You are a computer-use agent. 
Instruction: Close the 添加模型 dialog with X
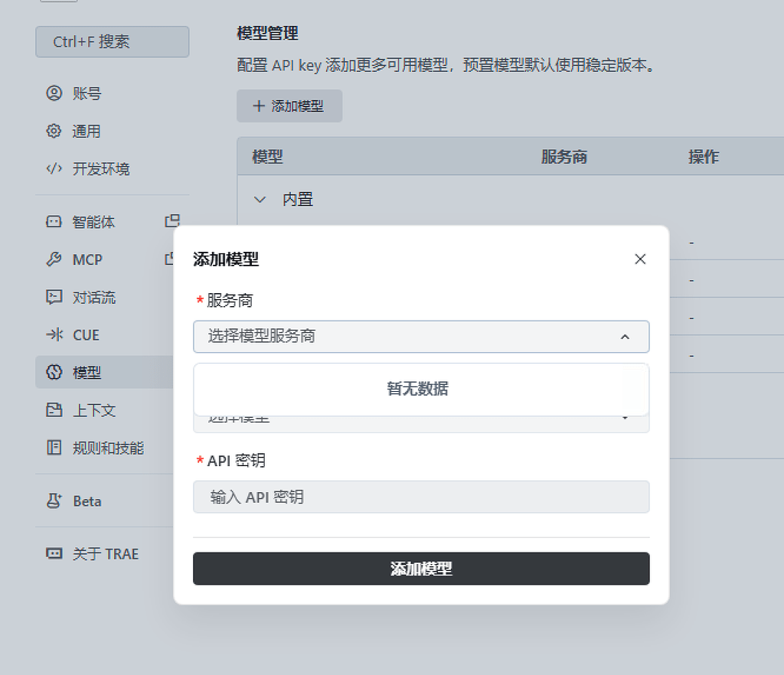(x=640, y=259)
